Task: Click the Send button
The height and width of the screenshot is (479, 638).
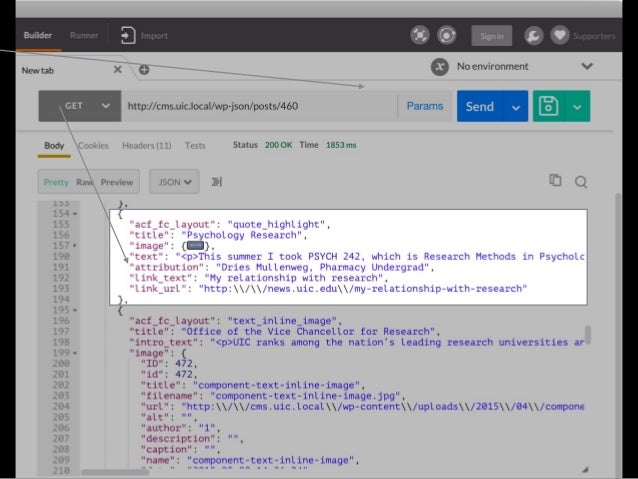Action: coord(480,107)
